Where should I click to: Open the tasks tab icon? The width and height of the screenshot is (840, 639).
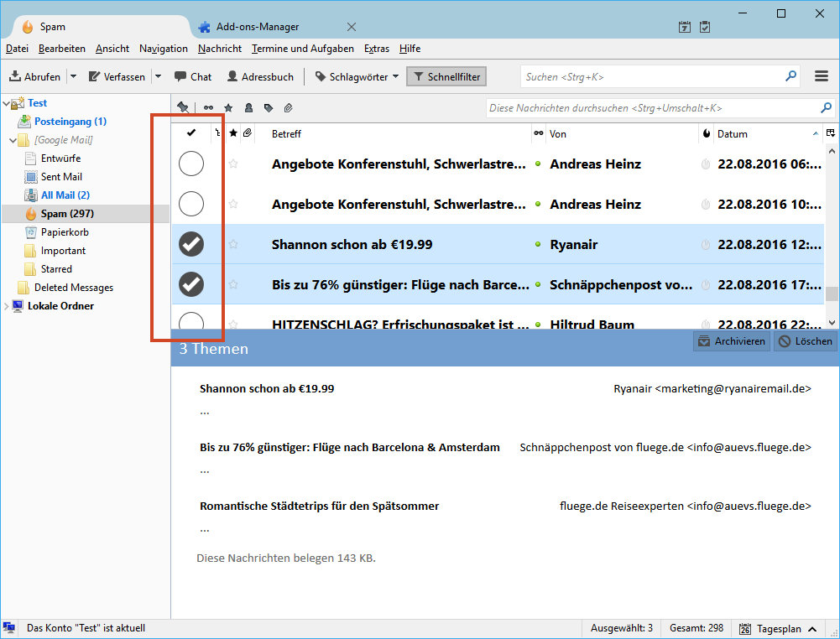705,27
